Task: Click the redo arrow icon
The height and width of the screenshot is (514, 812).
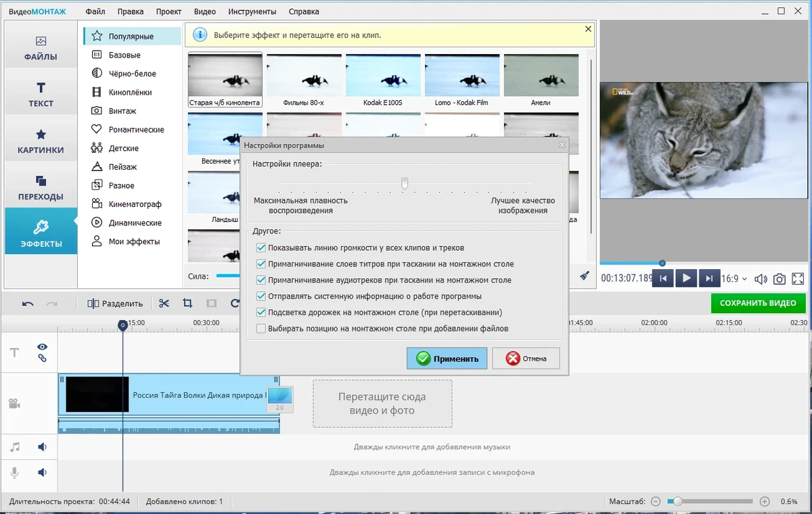Action: pyautogui.click(x=52, y=304)
